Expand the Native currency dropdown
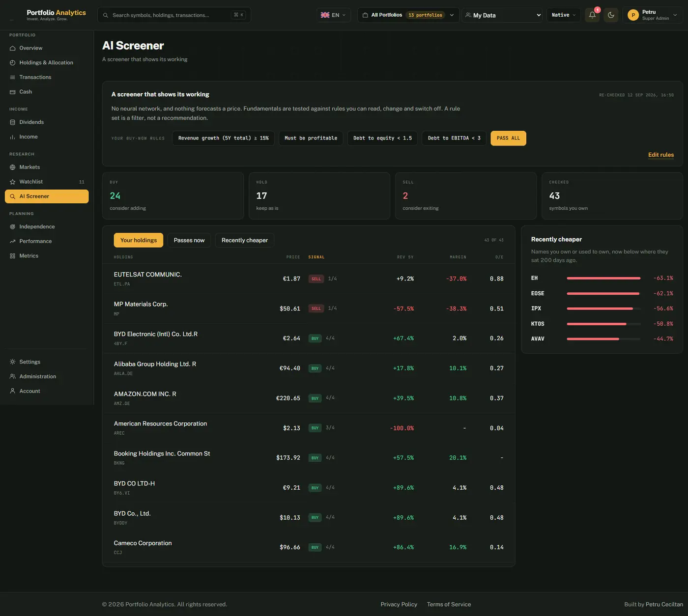Viewport: 688px width, 616px height. pyautogui.click(x=564, y=15)
